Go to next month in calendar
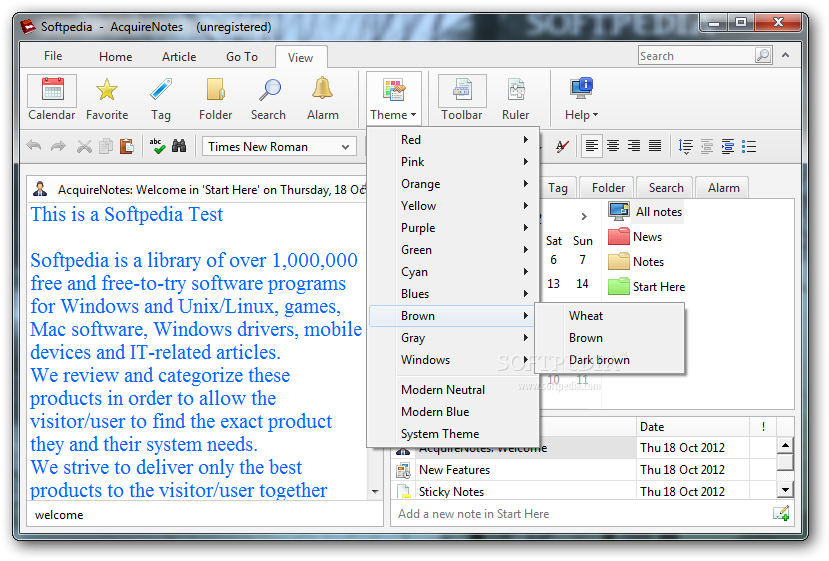 point(584,216)
